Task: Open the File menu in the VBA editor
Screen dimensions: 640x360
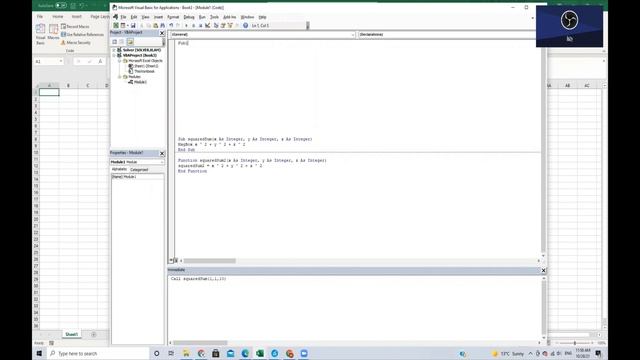Action: tap(123, 17)
